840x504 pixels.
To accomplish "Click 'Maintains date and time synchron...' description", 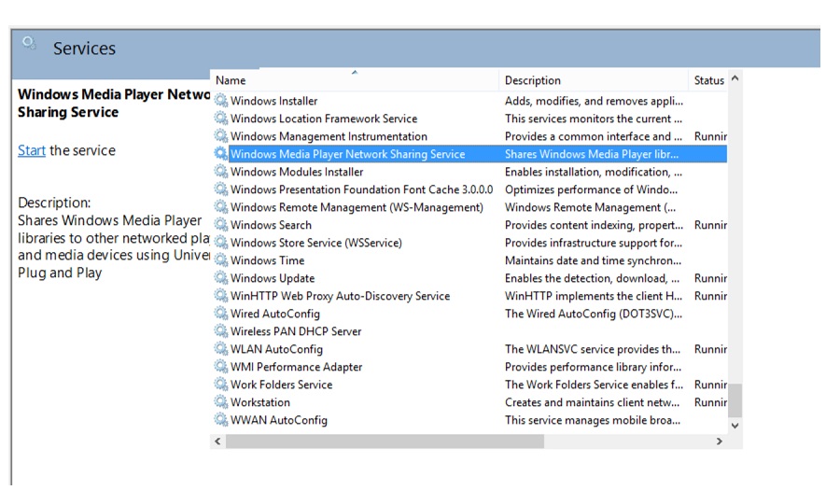I will (x=593, y=260).
